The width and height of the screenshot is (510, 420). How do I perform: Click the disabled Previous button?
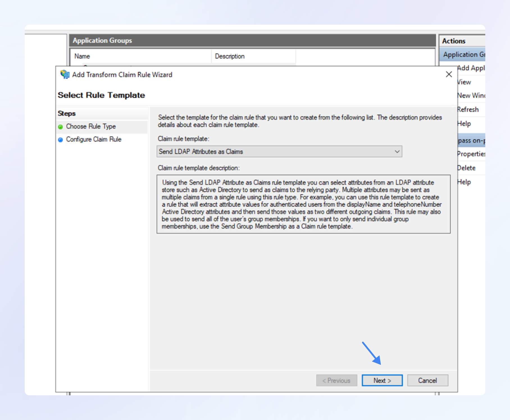coord(336,380)
